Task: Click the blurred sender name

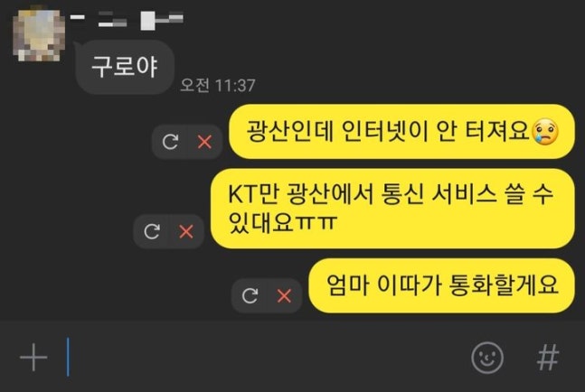Action: click(x=127, y=20)
